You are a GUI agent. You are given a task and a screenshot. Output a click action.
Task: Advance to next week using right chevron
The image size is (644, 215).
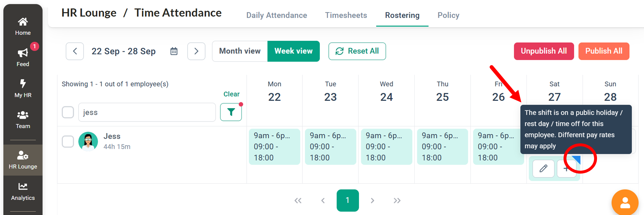pyautogui.click(x=196, y=51)
